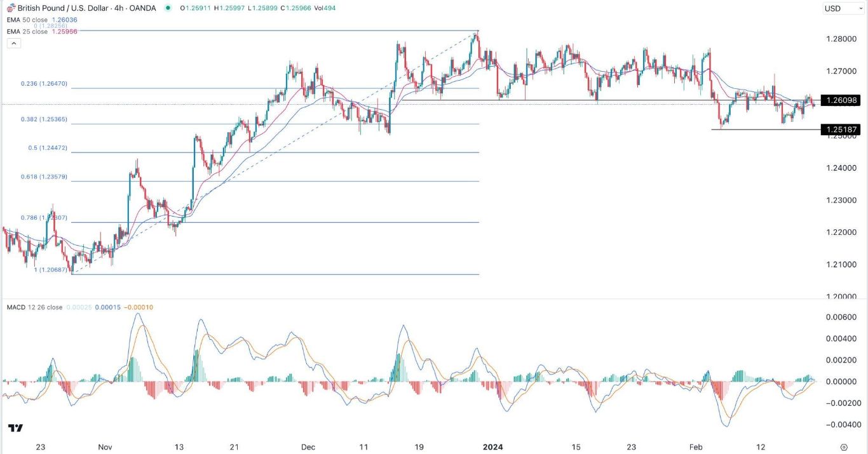
Task: Click the Dec label on time axis
Action: pyautogui.click(x=308, y=447)
